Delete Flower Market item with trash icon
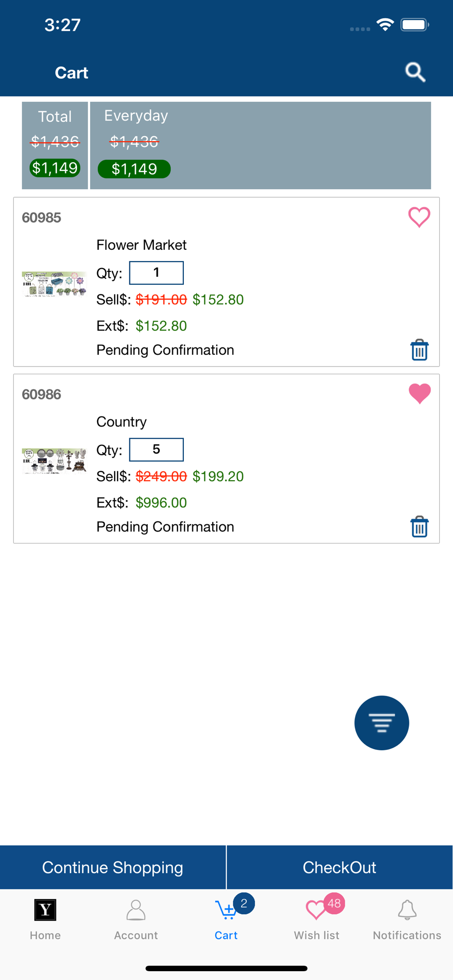This screenshot has height=980, width=453. [x=419, y=350]
